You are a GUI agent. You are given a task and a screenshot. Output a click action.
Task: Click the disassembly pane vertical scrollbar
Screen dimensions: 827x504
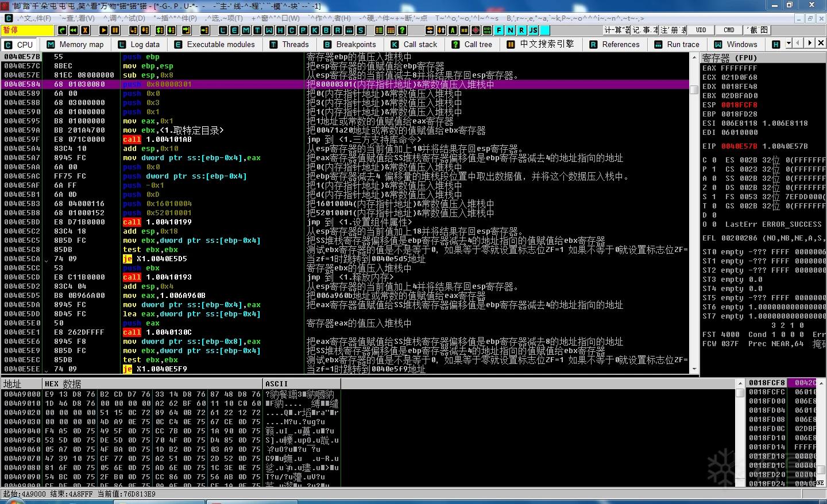pos(694,213)
